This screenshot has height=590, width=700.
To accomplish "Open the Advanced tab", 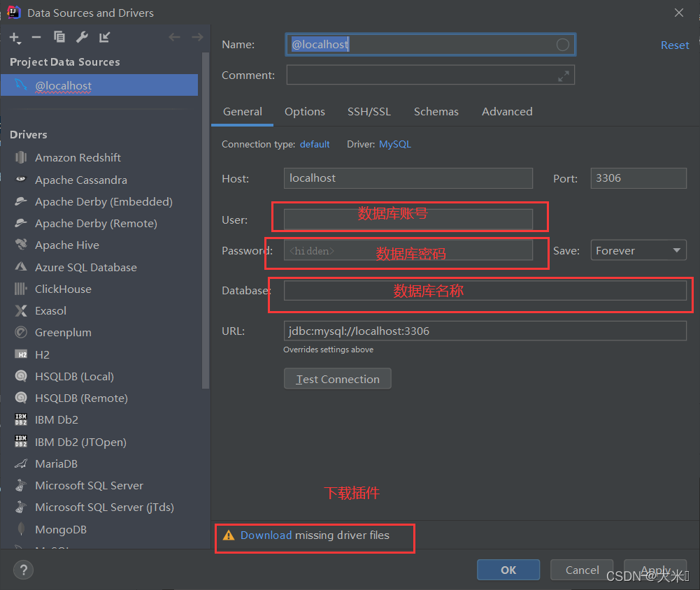I will [507, 112].
